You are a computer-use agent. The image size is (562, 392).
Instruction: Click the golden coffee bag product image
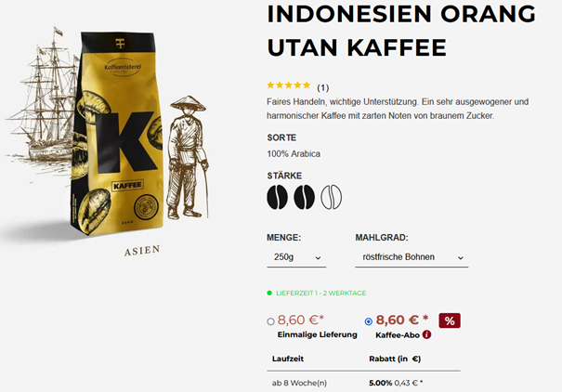coord(118,133)
